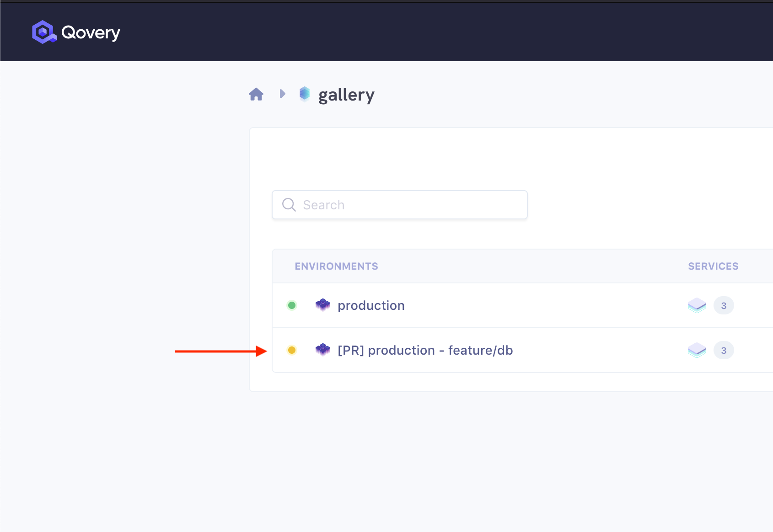This screenshot has width=773, height=532.
Task: Click the green status dot for production
Action: 292,305
